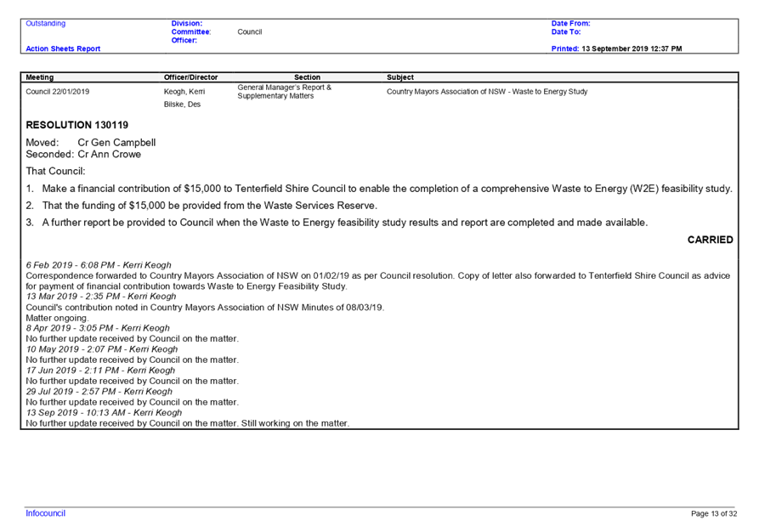Click the 'Matter ongoing.' line
Image resolution: width=759 pixels, height=532 pixels.
pos(57,318)
